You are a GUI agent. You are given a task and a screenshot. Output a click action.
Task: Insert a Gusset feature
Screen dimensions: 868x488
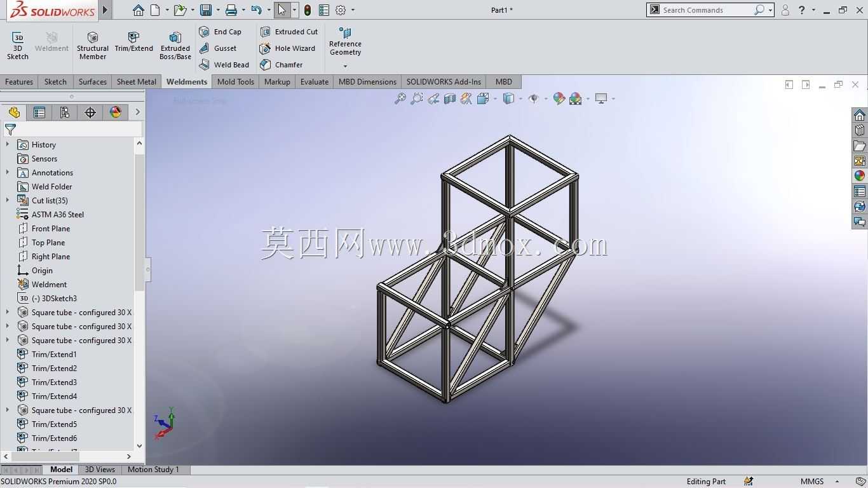point(218,48)
